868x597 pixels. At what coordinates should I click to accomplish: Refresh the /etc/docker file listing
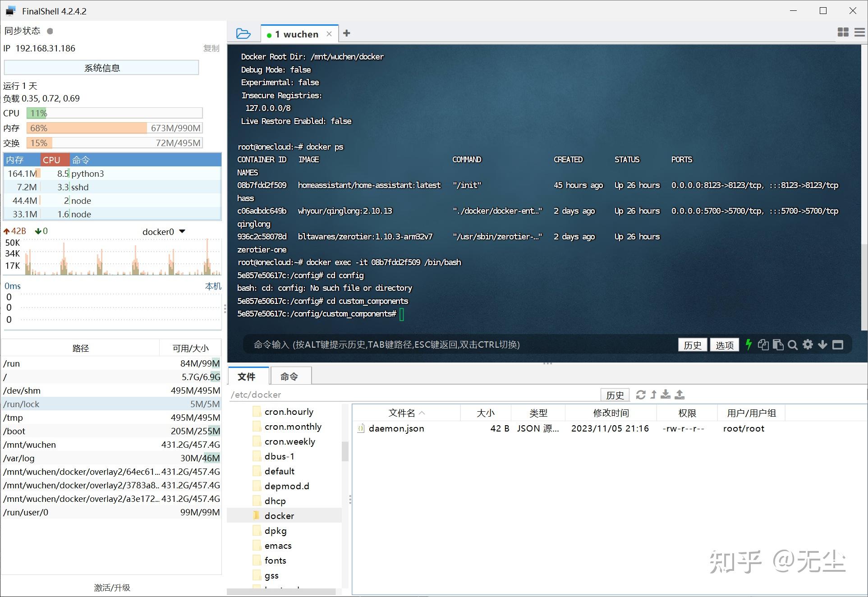[x=640, y=395]
